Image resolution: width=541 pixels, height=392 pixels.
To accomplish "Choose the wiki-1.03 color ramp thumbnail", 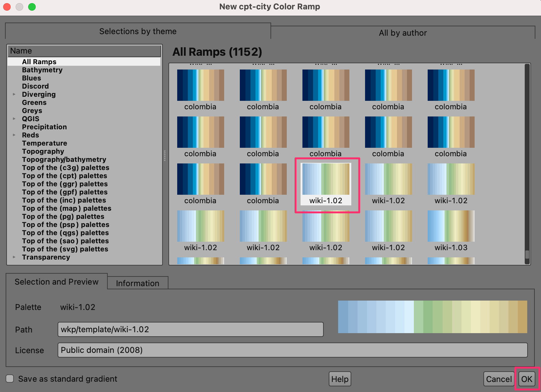I will click(x=451, y=226).
